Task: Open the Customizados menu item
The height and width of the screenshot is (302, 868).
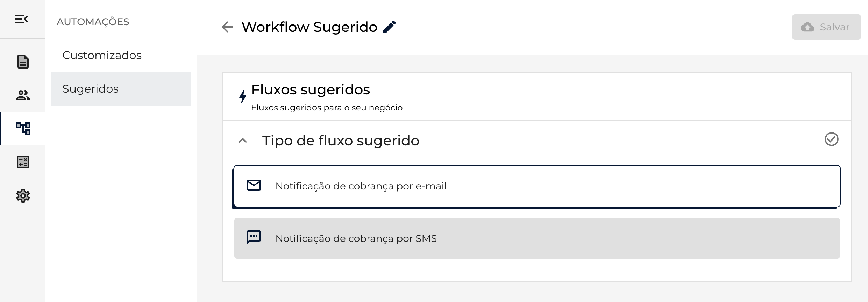Action: click(x=102, y=55)
